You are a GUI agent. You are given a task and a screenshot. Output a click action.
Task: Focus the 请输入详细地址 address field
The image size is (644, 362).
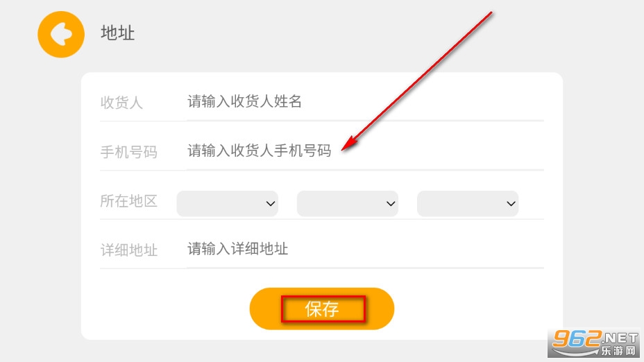[365, 249]
